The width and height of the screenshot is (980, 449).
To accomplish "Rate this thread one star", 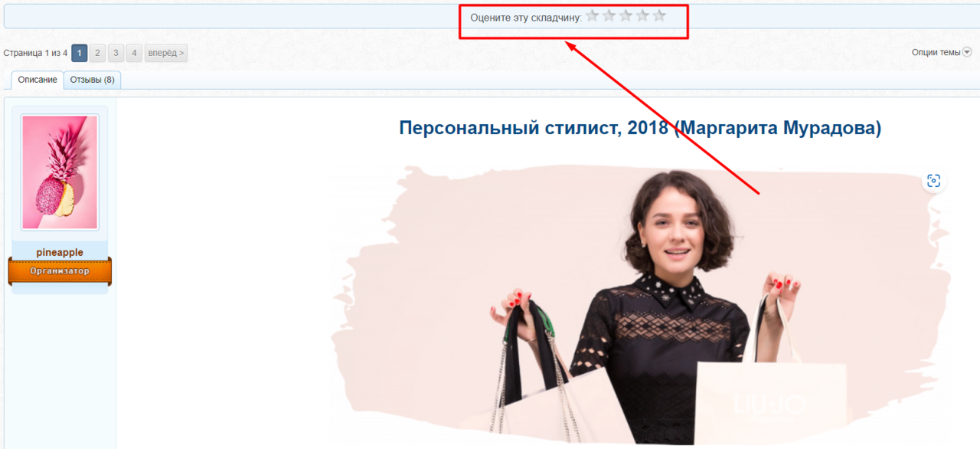I will [592, 15].
